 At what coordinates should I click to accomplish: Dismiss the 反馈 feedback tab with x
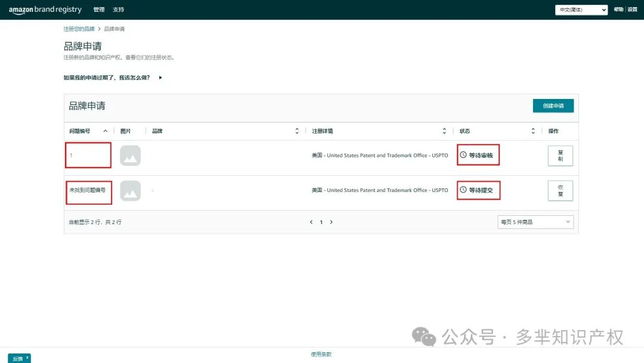click(27, 358)
